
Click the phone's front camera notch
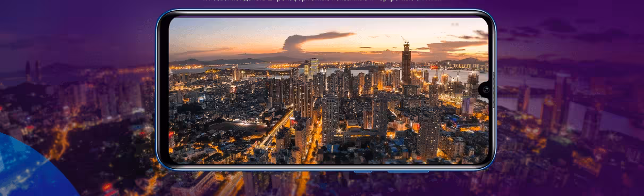click(485, 89)
